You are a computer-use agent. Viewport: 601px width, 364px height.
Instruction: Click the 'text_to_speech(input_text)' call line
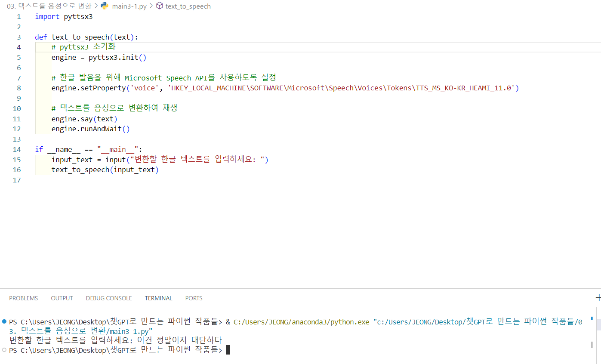105,170
